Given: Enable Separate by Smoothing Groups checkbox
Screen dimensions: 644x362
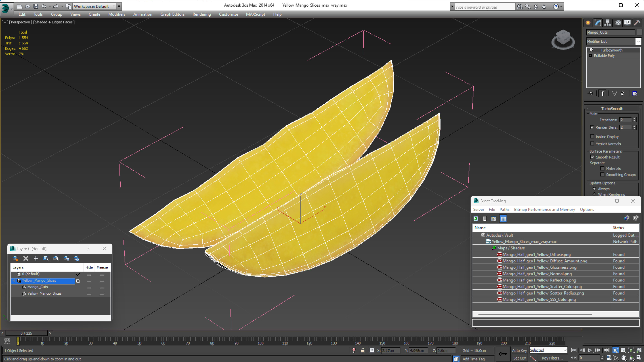Looking at the screenshot, I should 602,174.
